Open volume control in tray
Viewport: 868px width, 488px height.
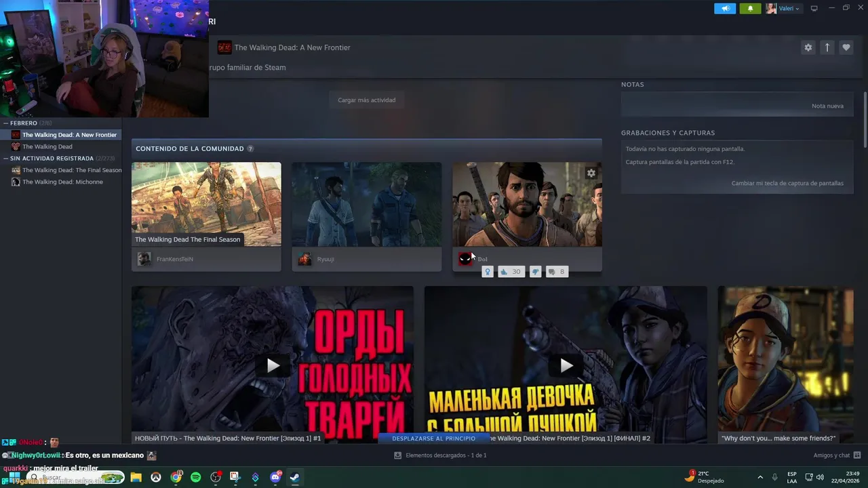coord(820,477)
